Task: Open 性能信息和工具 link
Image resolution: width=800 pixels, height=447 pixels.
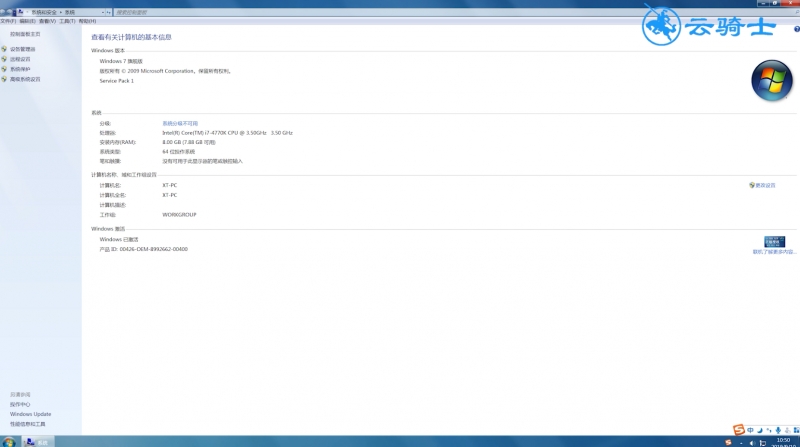Action: (28, 424)
